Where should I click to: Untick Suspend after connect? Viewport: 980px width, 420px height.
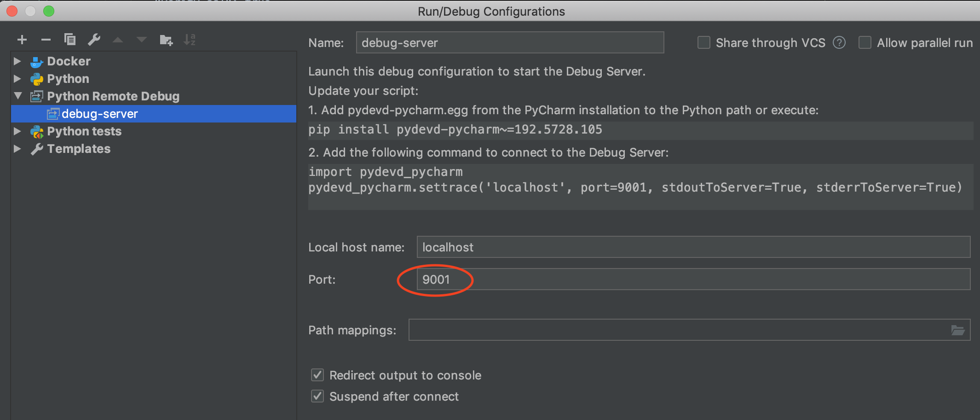(x=317, y=396)
